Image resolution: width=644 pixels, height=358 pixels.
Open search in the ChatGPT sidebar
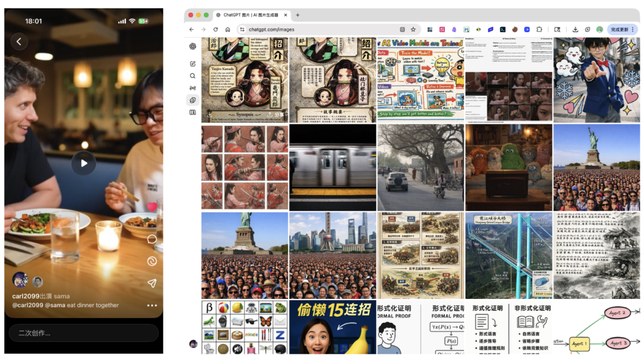click(x=193, y=76)
